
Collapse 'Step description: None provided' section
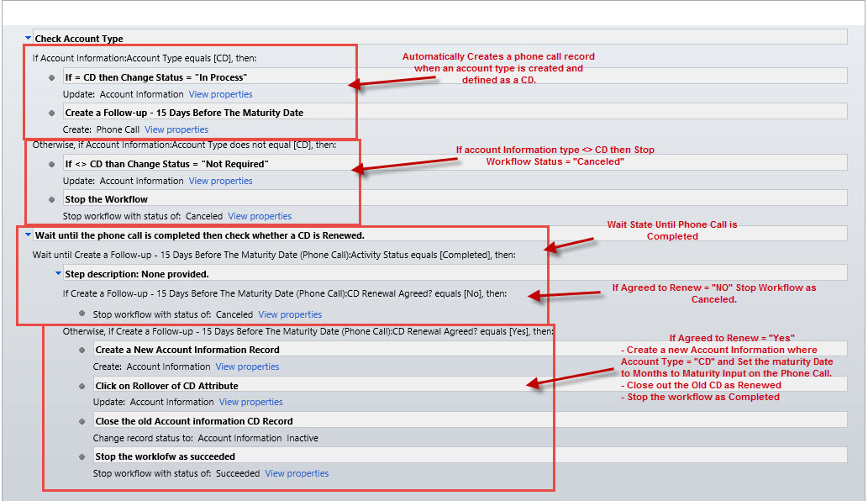(58, 274)
